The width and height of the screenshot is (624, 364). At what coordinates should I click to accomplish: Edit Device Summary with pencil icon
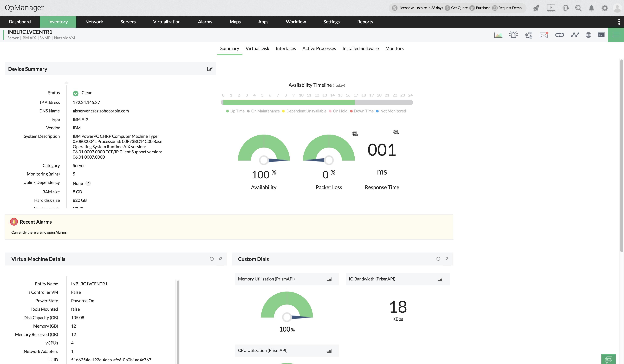point(209,69)
